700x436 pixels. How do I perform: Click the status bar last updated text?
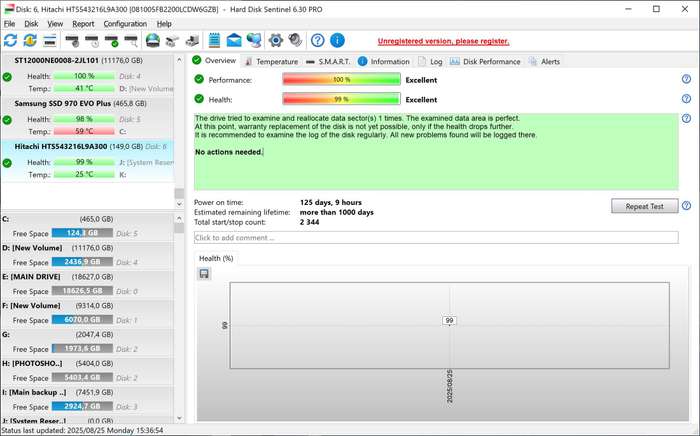(x=82, y=430)
